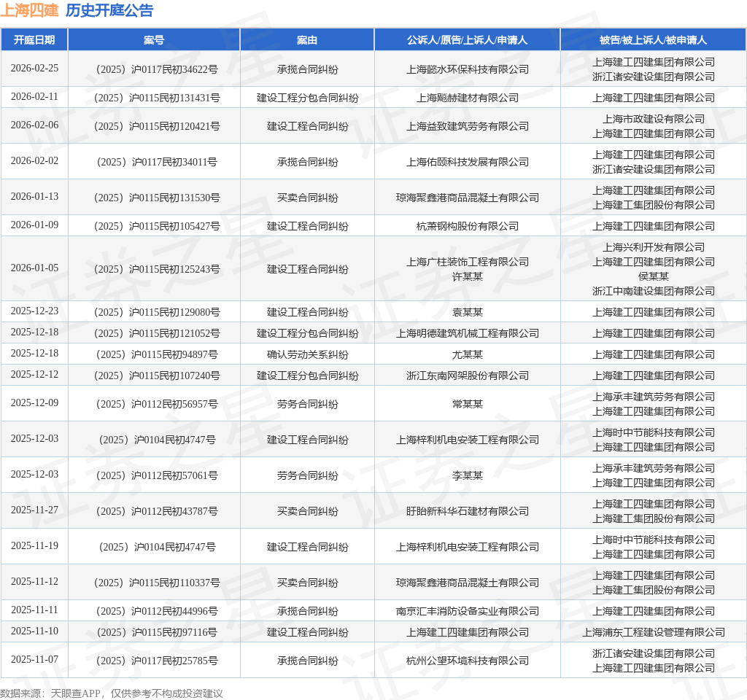747x700 pixels.
Task: Click the date 2025-12-23
Action: (x=35, y=311)
